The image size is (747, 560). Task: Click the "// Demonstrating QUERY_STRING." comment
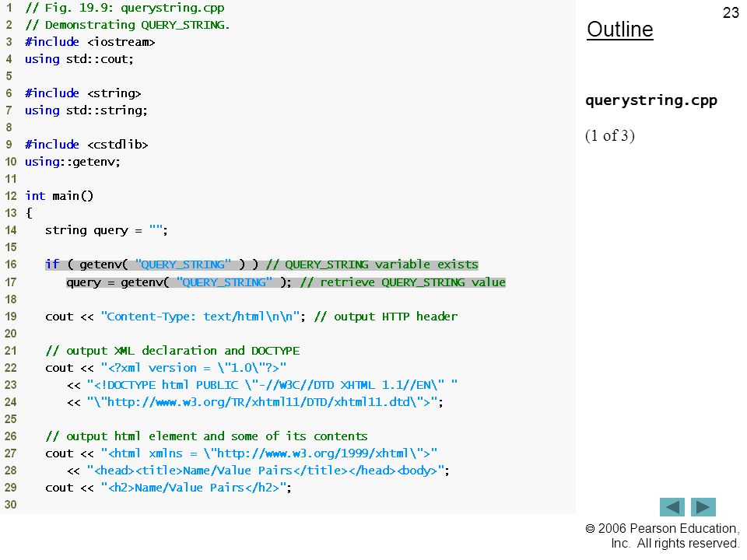tap(128, 25)
